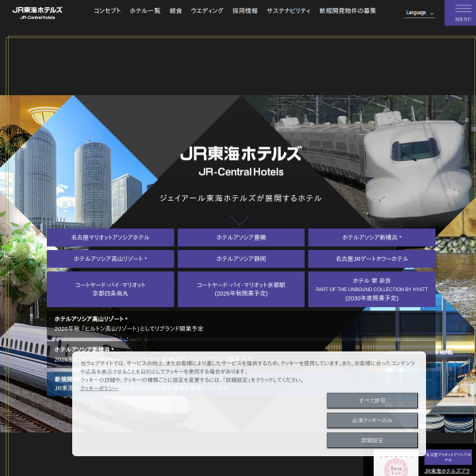Click the JR東海ホテルズ header logo
476x476 pixels.
coord(37,13)
